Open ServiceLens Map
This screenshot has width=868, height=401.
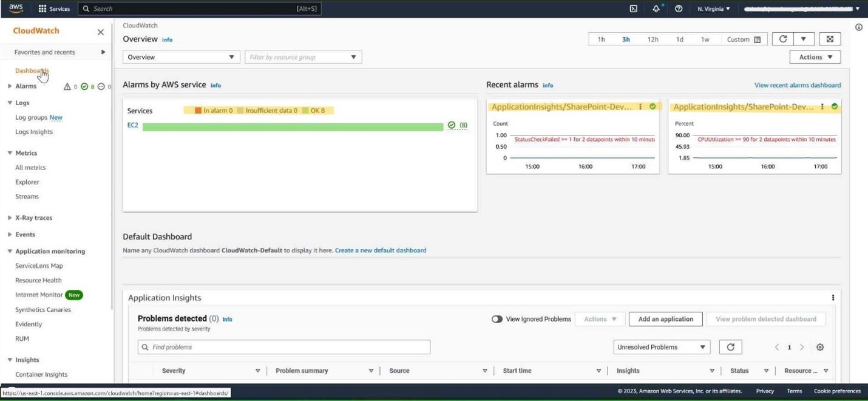(39, 266)
